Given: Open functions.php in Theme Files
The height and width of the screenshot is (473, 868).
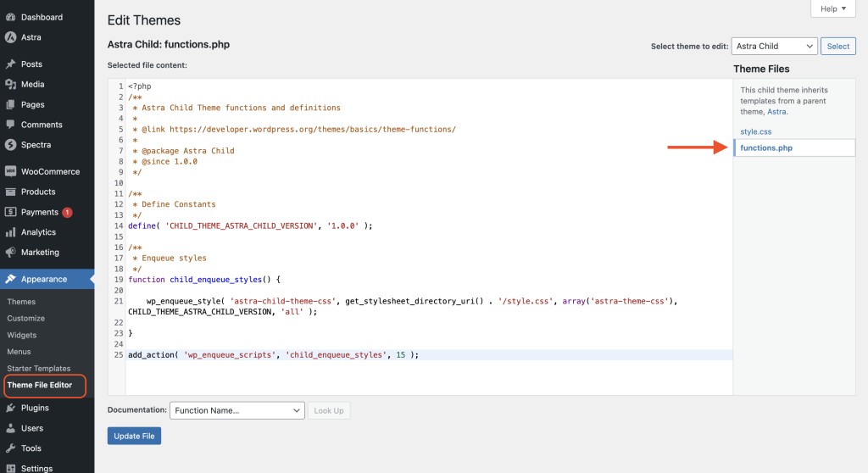Looking at the screenshot, I should pos(766,147).
